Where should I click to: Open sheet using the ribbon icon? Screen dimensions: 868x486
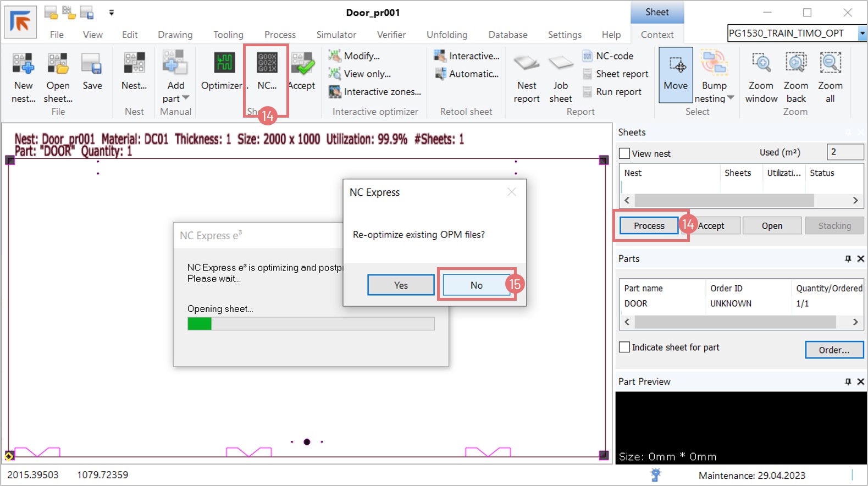(x=58, y=65)
